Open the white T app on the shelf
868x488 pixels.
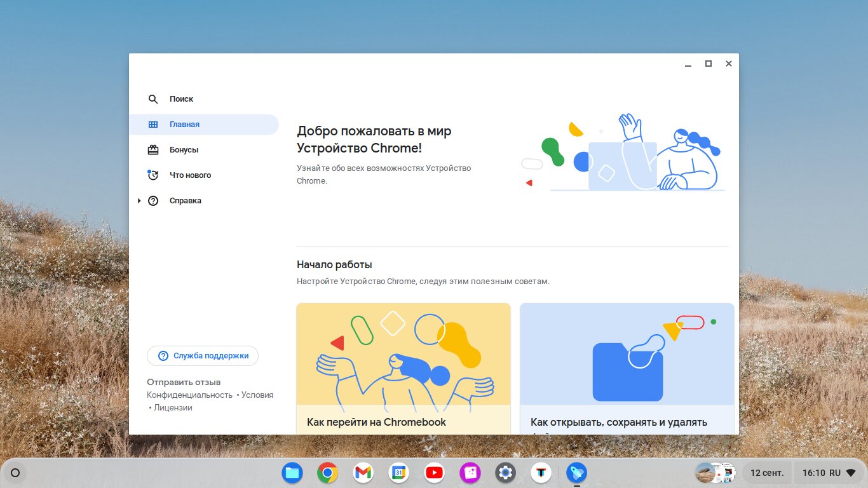pos(541,473)
